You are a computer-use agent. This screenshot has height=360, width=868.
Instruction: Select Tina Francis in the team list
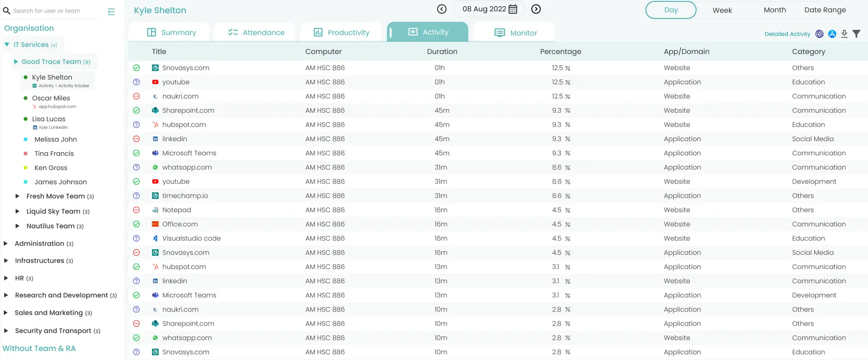54,153
